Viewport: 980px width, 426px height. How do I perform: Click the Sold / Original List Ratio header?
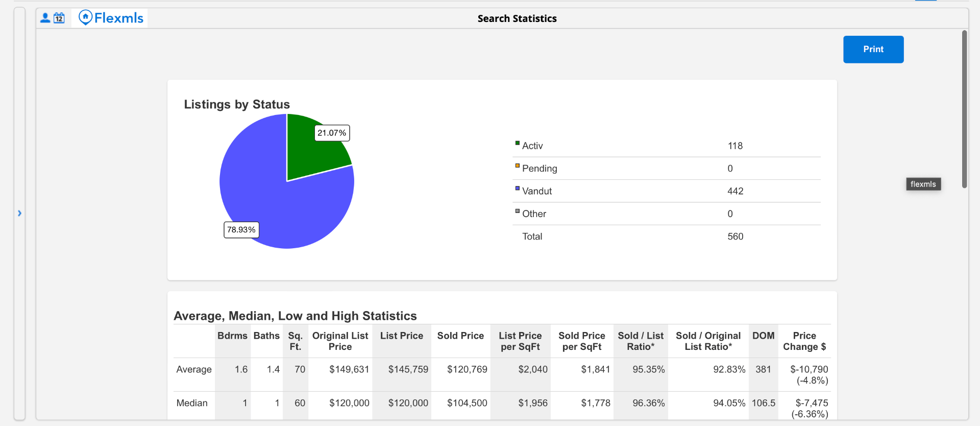[708, 341]
